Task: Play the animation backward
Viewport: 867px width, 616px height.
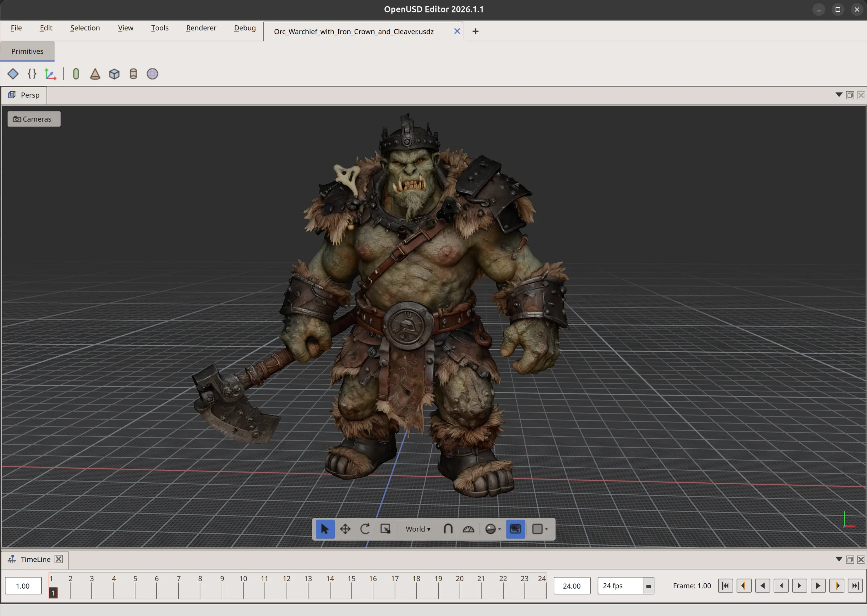Action: (762, 586)
